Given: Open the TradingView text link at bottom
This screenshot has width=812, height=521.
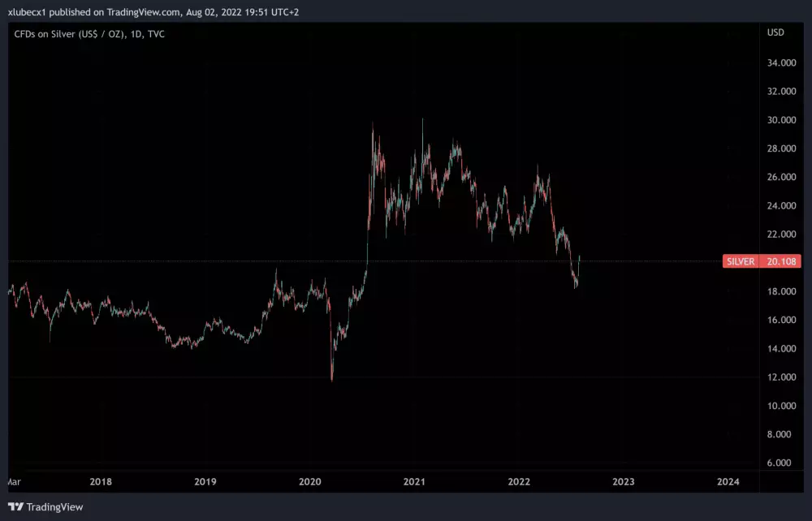Looking at the screenshot, I should [54, 507].
